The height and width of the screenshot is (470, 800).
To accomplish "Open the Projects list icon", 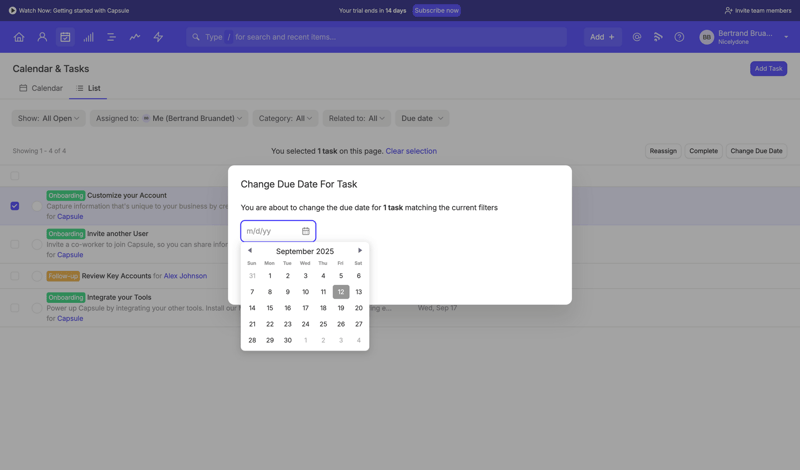I will click(111, 37).
